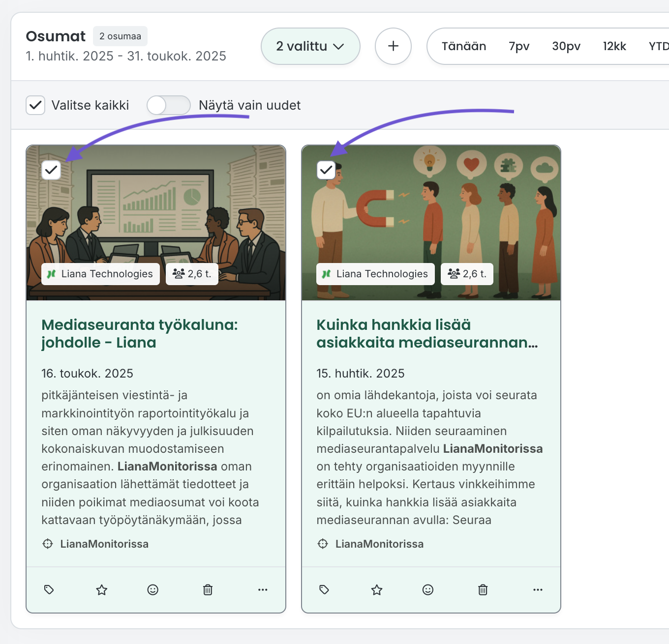This screenshot has width=669, height=644.
Task: Open article Kuinka hankkia lisää asiakkaita mediaseurannan
Action: click(x=427, y=333)
